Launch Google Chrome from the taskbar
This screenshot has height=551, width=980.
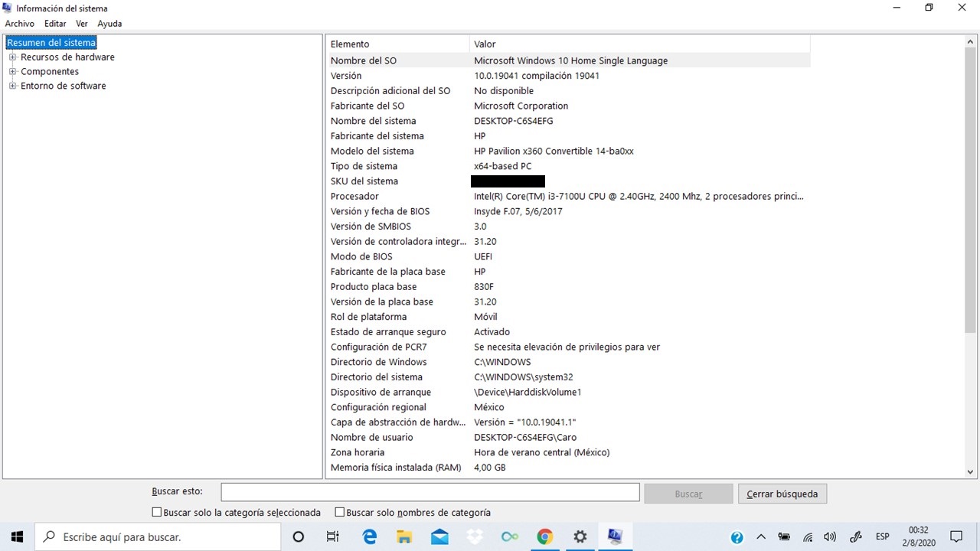(544, 536)
